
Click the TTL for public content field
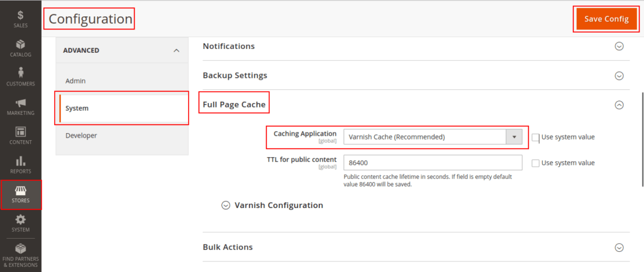coord(433,163)
